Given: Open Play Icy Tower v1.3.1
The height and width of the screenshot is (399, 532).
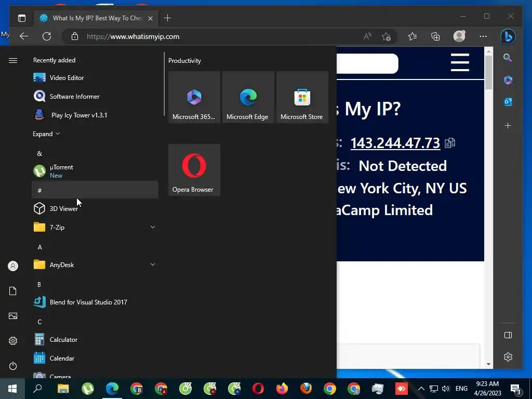Looking at the screenshot, I should pos(95,115).
